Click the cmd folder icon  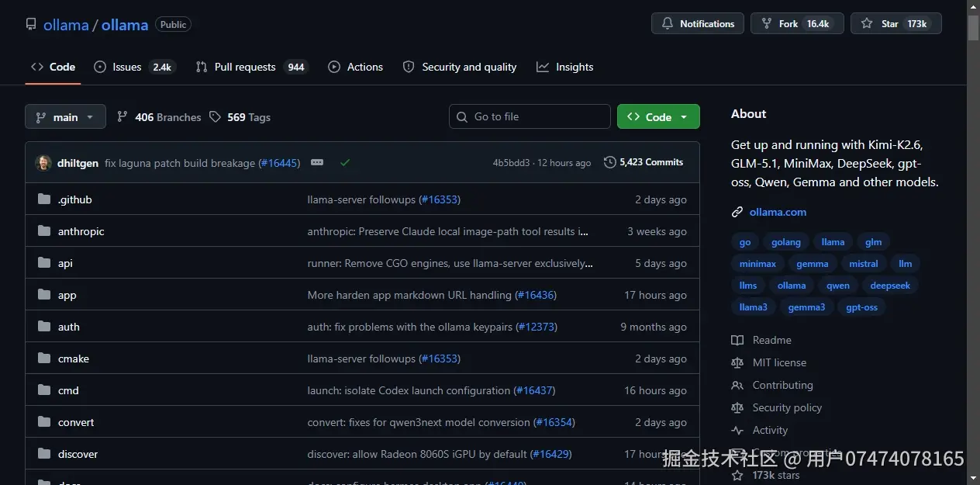tap(44, 390)
